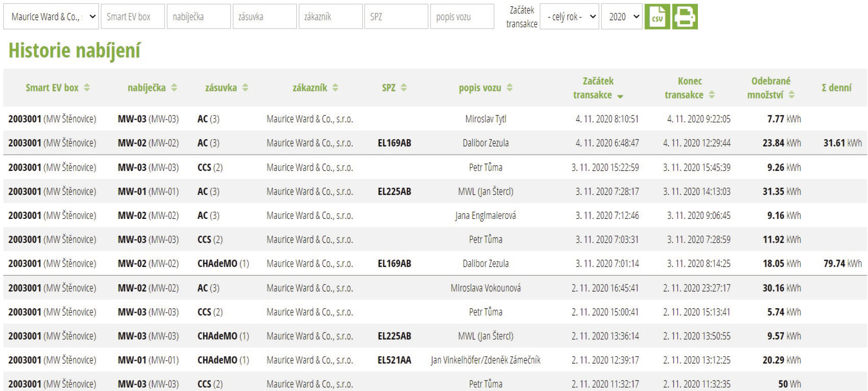Focus the Smart EV box filter field
Viewport: 868px width, 391px height.
pyautogui.click(x=133, y=16)
